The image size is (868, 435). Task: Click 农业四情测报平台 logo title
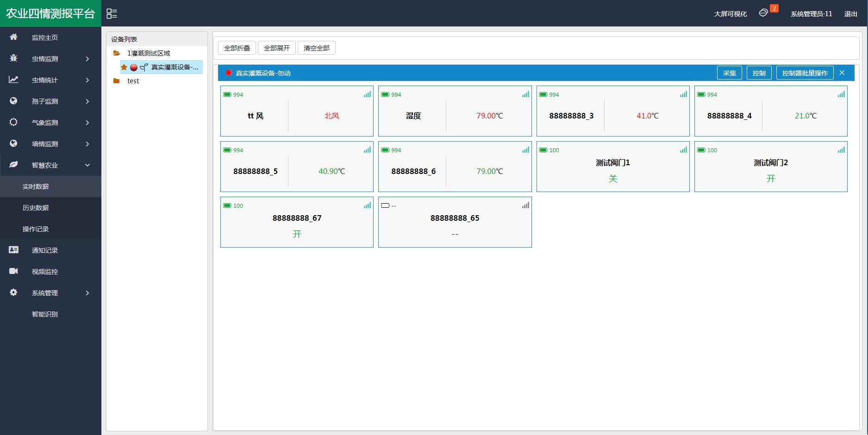(x=50, y=13)
